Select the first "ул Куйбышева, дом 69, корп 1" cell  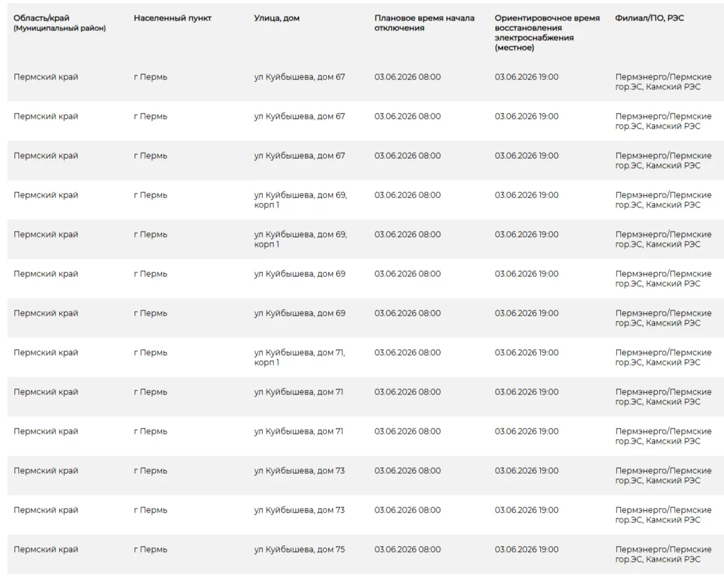click(300, 200)
